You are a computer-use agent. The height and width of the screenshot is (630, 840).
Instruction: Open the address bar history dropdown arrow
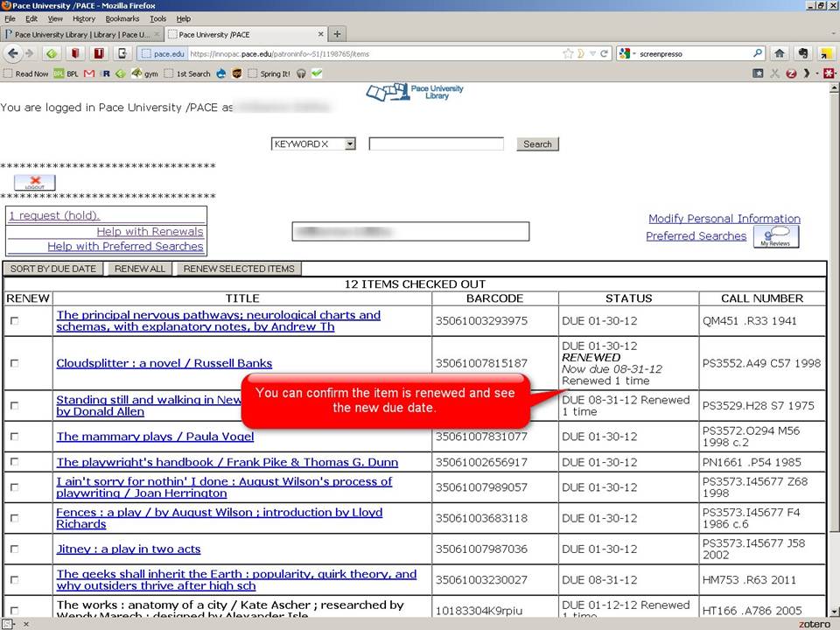(x=592, y=53)
